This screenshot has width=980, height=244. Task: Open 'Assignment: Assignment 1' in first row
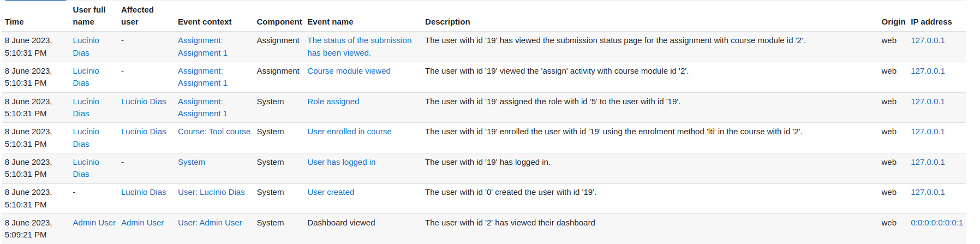point(202,46)
